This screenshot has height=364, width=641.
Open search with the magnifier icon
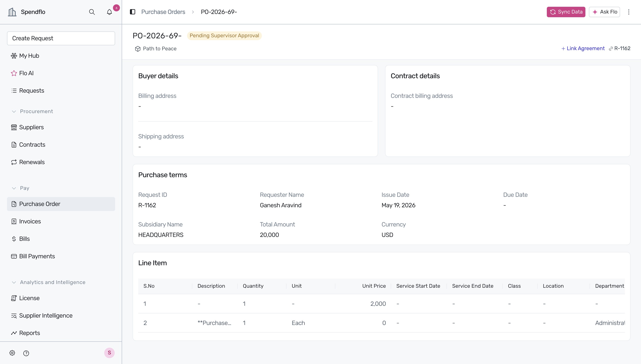[x=92, y=12]
